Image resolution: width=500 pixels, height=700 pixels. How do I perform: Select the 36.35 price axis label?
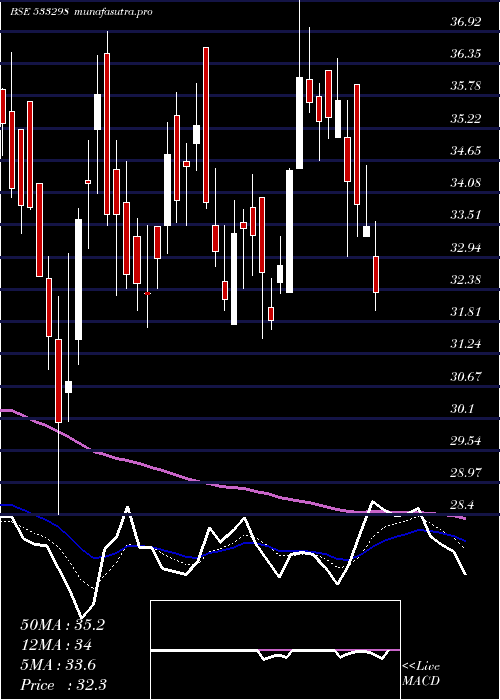466,54
